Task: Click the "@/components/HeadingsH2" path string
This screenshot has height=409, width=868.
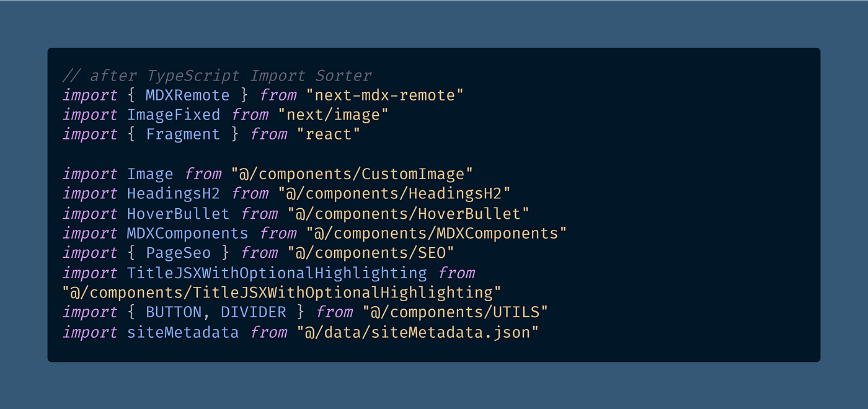Action: point(394,194)
